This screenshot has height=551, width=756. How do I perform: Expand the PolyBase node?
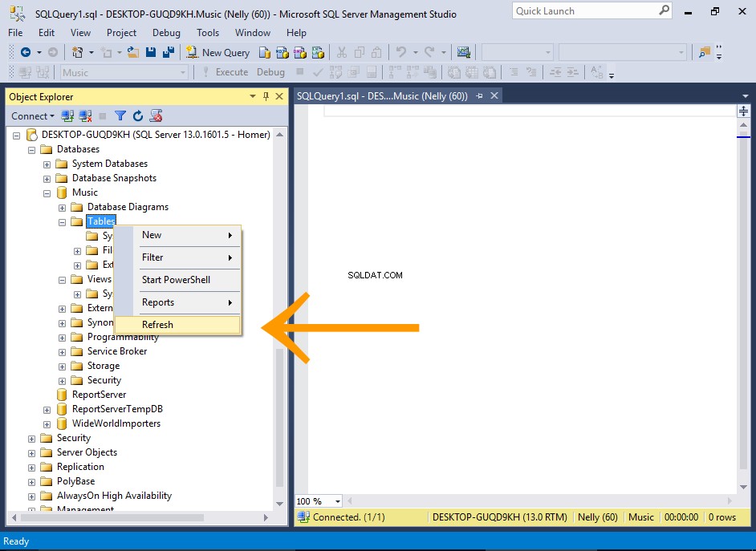[32, 482]
